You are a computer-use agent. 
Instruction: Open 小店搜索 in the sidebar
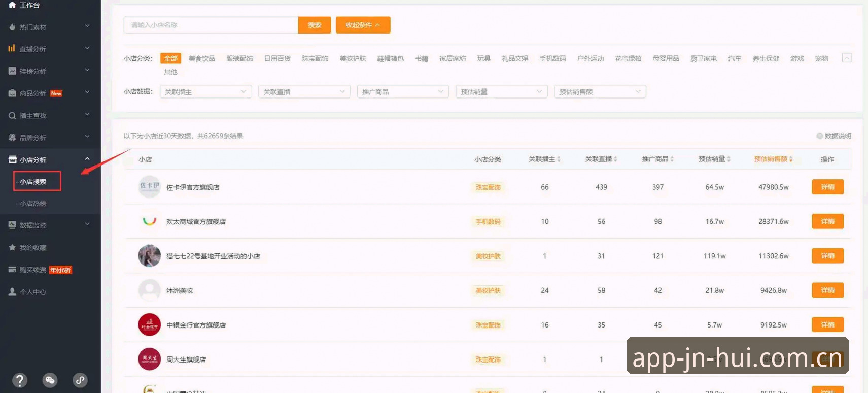(33, 181)
